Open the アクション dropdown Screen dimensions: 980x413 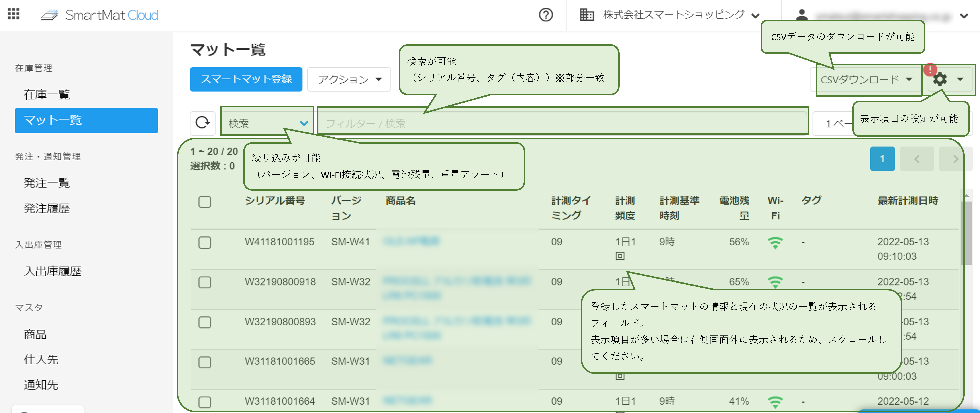point(349,79)
